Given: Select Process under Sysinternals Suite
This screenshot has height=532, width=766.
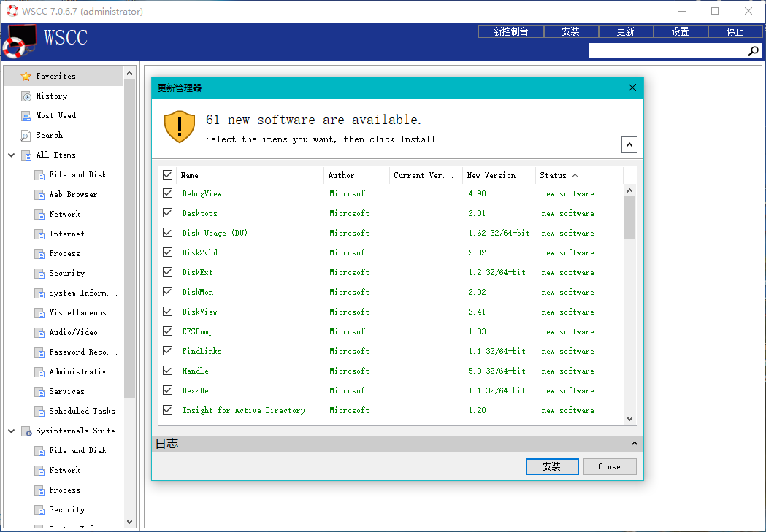Looking at the screenshot, I should click(64, 490).
